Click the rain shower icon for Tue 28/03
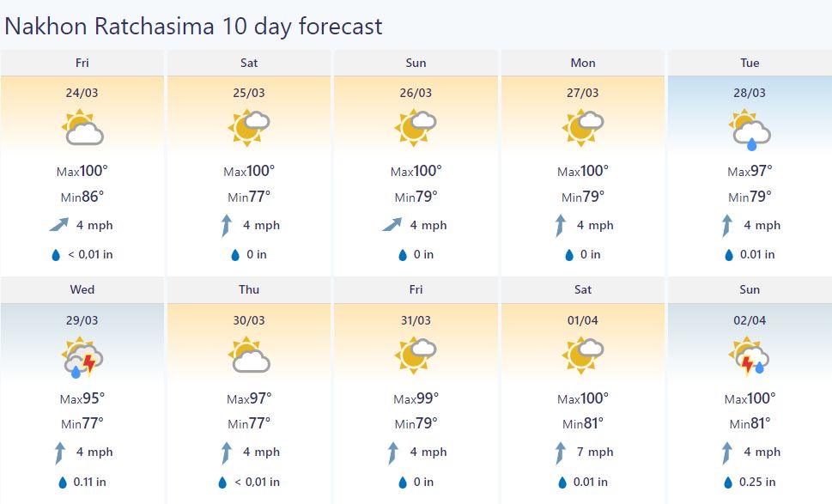 [x=750, y=129]
